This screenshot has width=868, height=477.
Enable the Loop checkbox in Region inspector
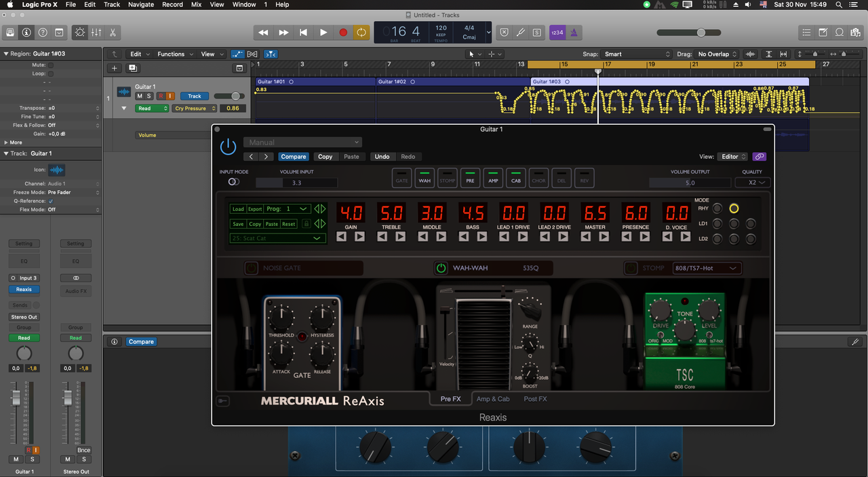[50, 73]
